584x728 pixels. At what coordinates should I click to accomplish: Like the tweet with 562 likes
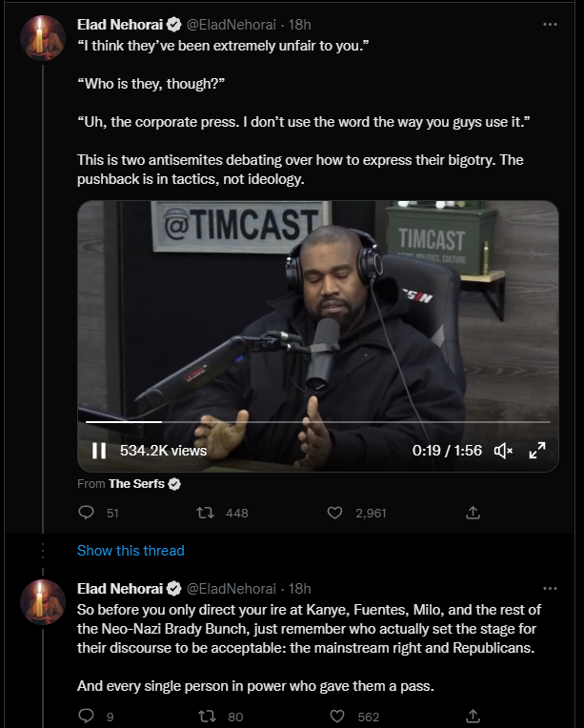[x=334, y=717]
